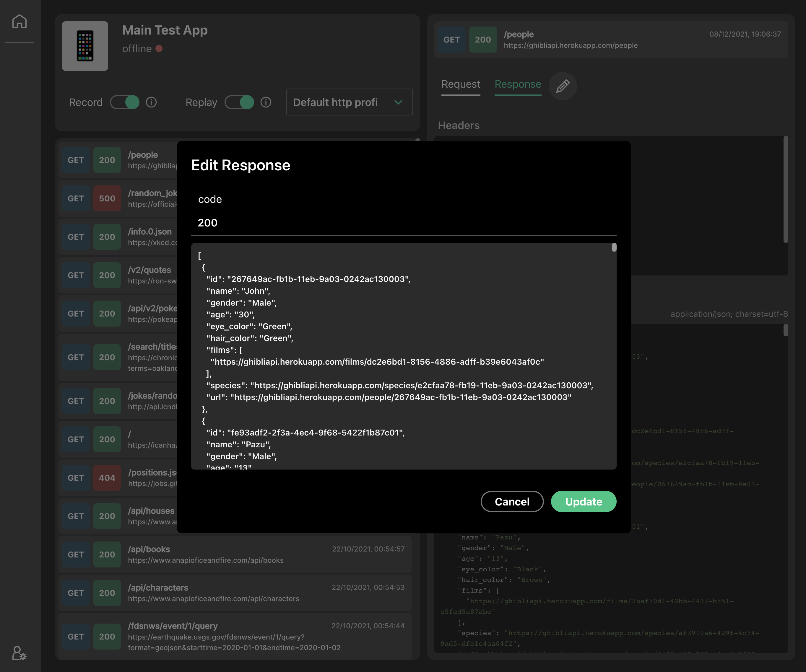Click the Headers panel scrollbar
The height and width of the screenshot is (672, 806).
[x=785, y=190]
